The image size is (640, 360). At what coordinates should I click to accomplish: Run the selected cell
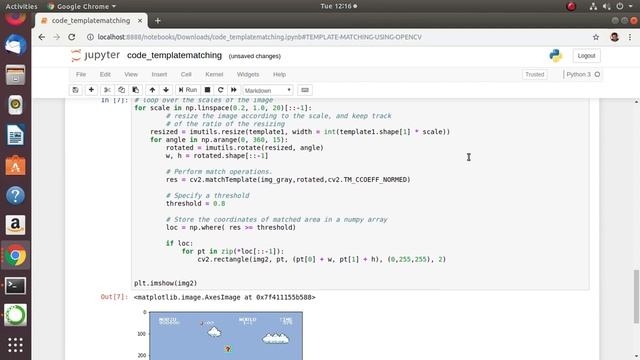188,90
